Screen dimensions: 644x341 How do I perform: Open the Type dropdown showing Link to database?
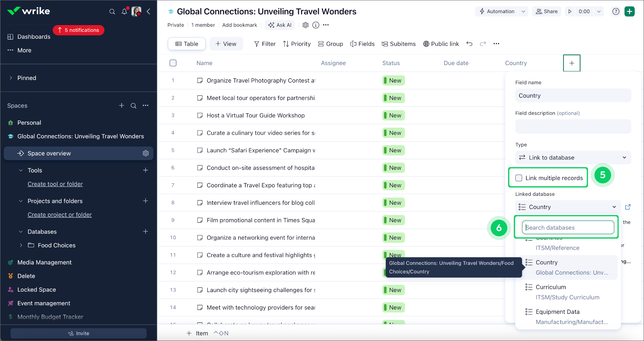coord(573,158)
